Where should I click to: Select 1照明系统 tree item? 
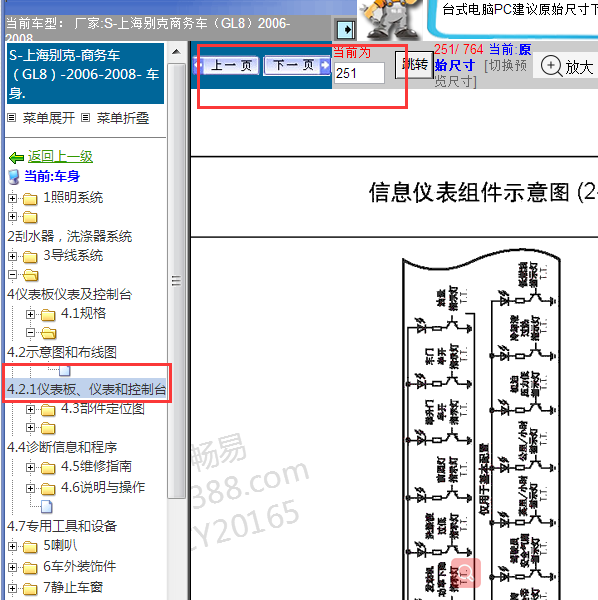(x=73, y=197)
